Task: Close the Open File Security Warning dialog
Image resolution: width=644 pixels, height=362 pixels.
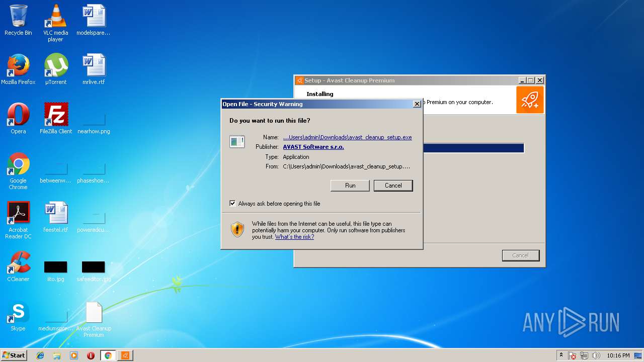Action: point(417,104)
